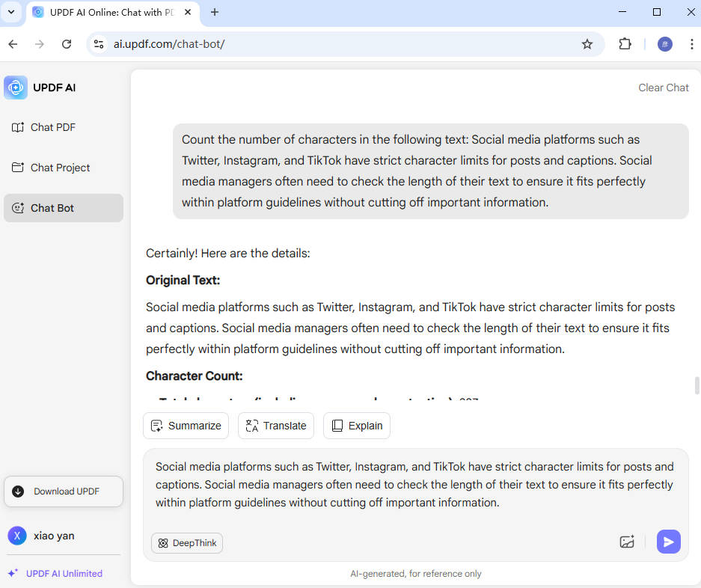
Task: Send the message with the arrow button
Action: 668,542
